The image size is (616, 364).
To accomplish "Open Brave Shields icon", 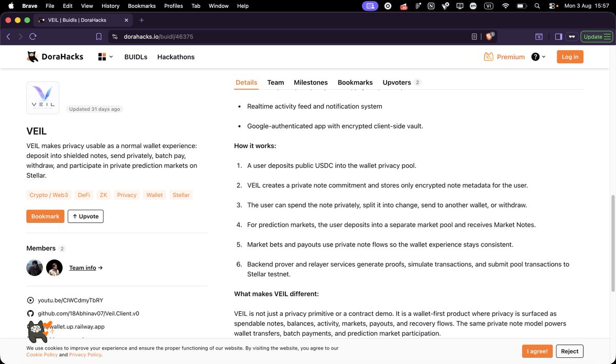I will [490, 36].
